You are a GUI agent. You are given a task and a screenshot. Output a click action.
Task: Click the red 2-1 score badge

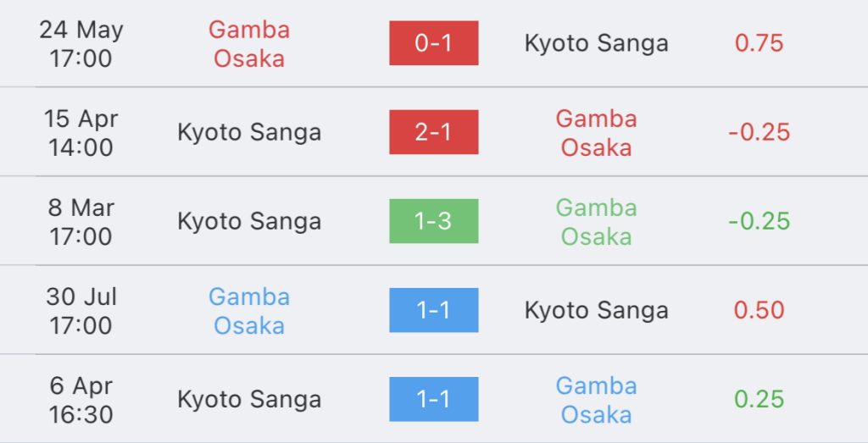433,132
